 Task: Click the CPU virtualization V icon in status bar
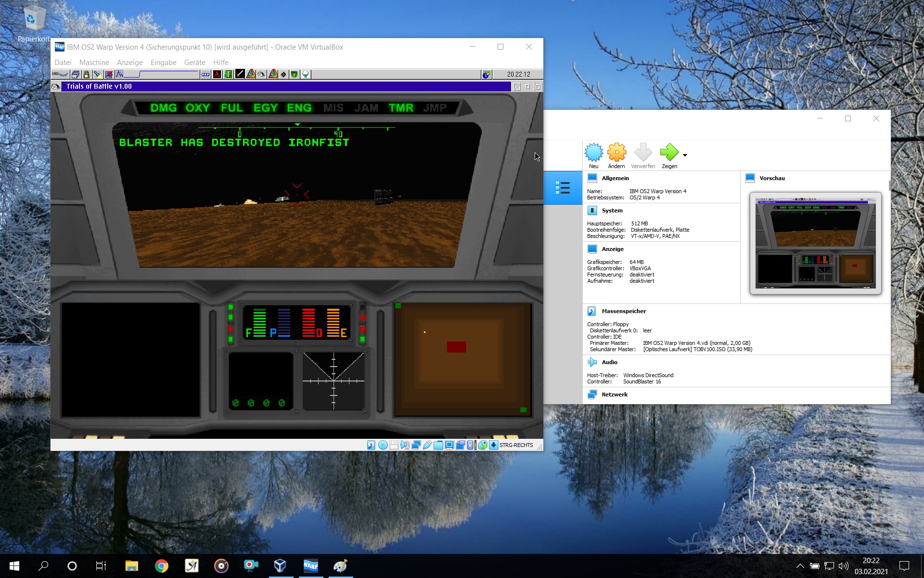coord(470,445)
